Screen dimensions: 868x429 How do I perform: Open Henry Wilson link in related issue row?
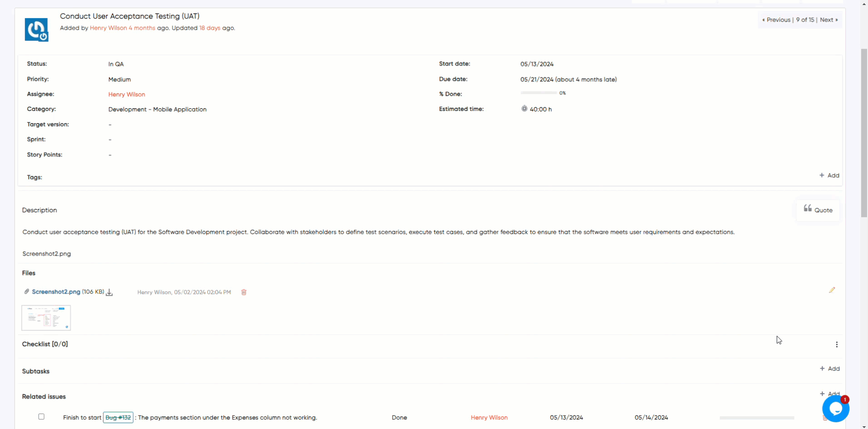tap(489, 418)
